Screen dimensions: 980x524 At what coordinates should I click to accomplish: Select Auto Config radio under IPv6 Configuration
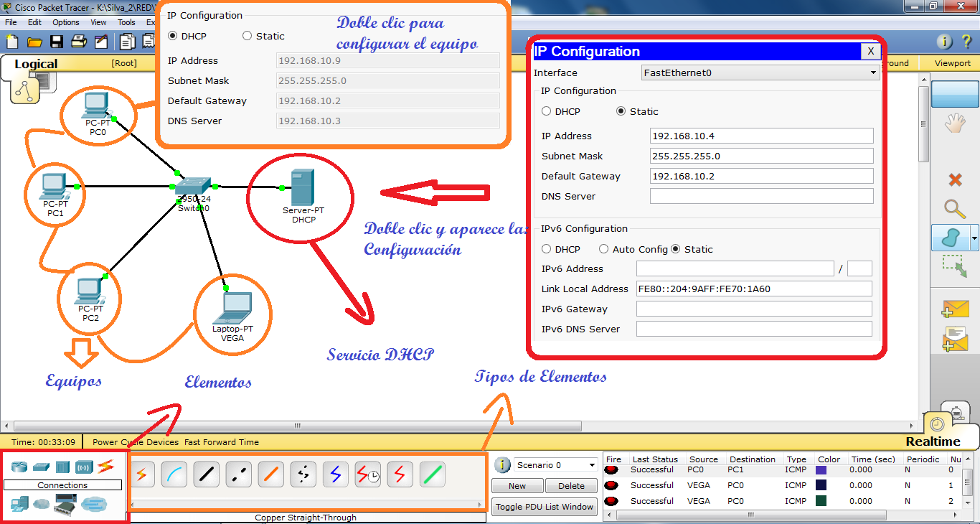point(605,249)
